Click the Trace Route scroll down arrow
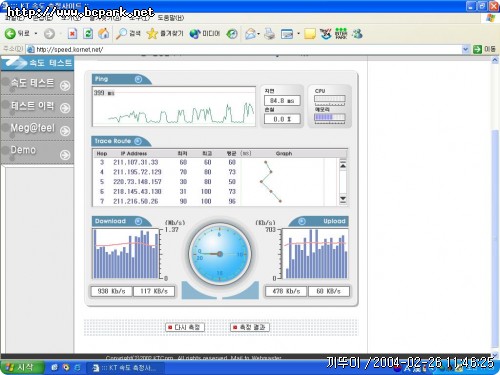Image resolution: width=500 pixels, height=375 pixels. pos(343,199)
